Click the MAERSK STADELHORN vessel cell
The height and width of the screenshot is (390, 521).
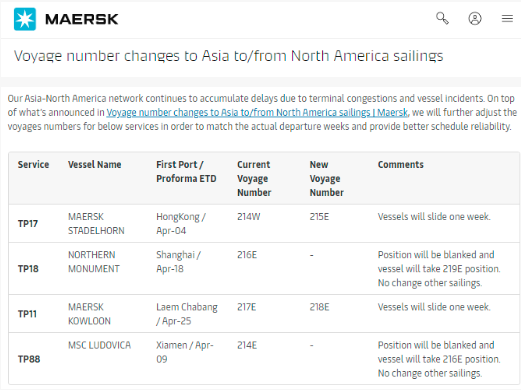coord(96,224)
